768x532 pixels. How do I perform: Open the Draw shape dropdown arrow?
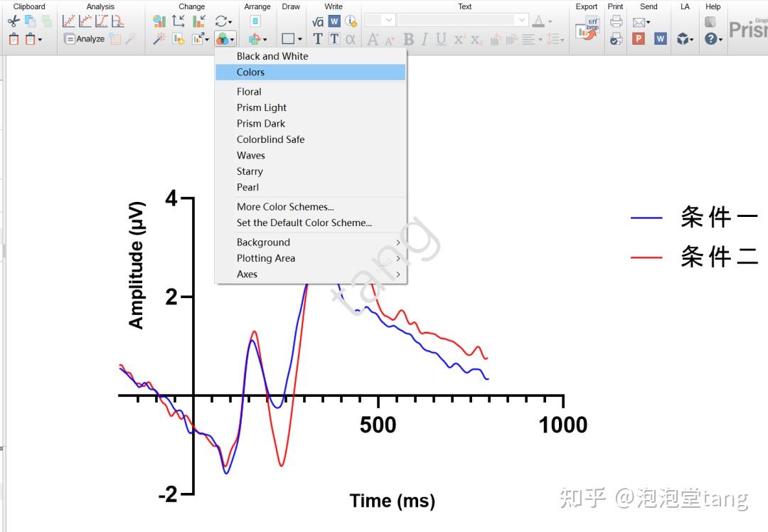299,39
